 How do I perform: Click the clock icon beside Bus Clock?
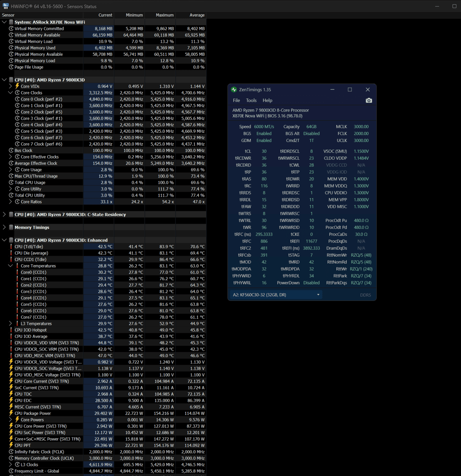(11, 150)
